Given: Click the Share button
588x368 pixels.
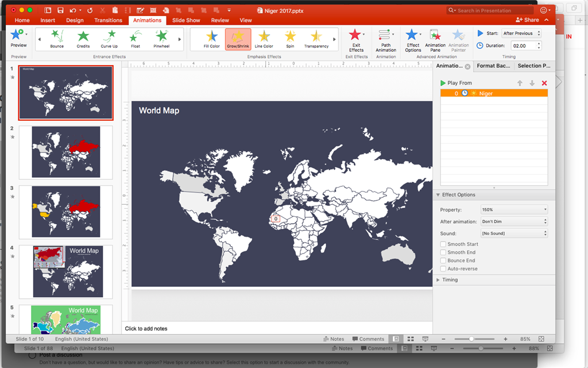Looking at the screenshot, I should pos(527,20).
